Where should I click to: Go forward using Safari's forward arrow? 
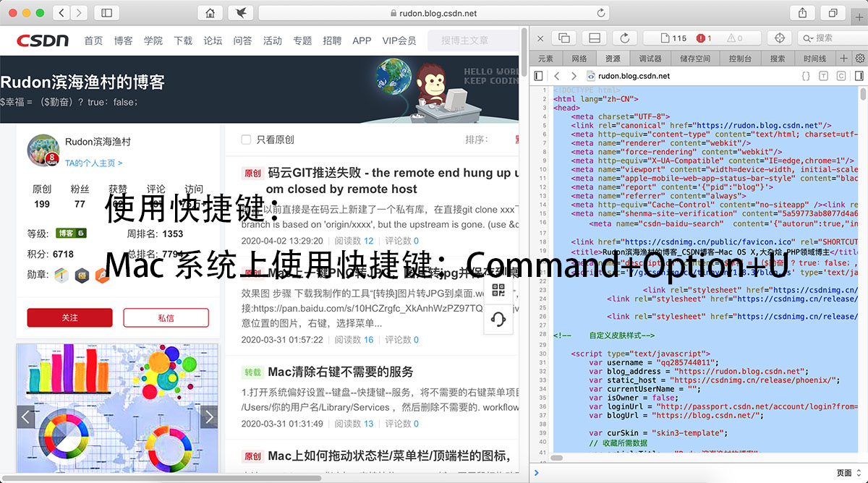pos(79,13)
